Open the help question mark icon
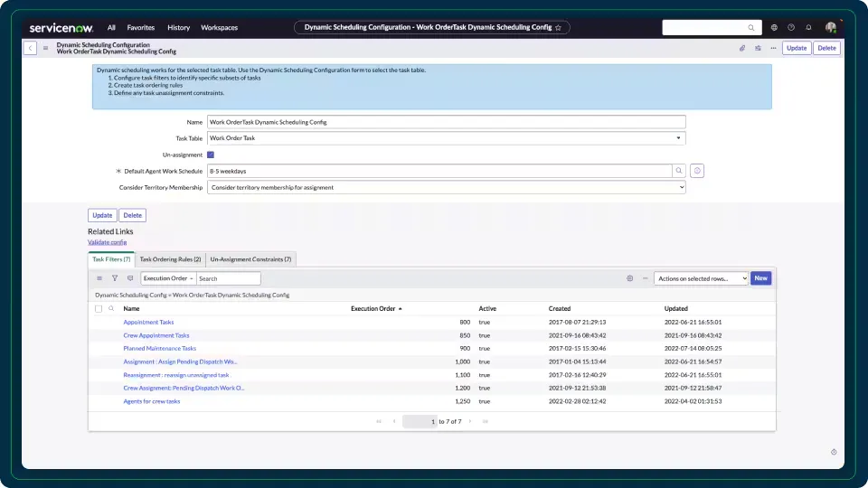868x488 pixels. pos(791,28)
